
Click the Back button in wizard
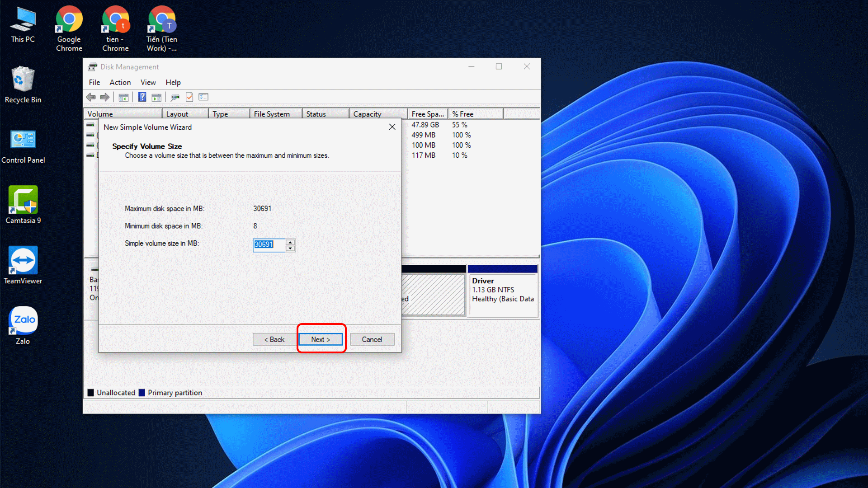274,339
